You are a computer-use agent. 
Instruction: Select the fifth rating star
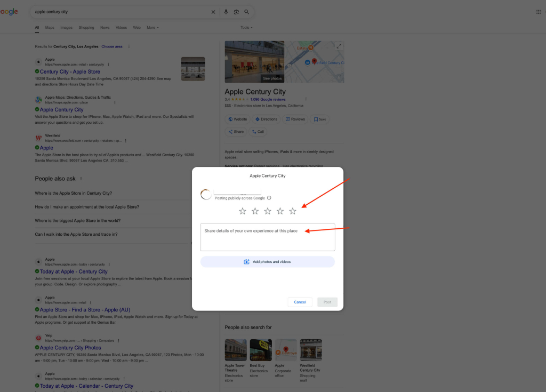(293, 211)
